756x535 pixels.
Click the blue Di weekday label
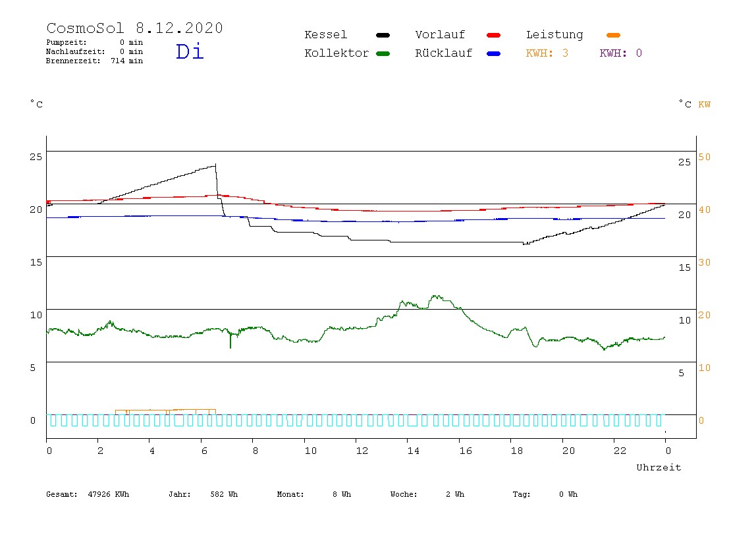(190, 51)
